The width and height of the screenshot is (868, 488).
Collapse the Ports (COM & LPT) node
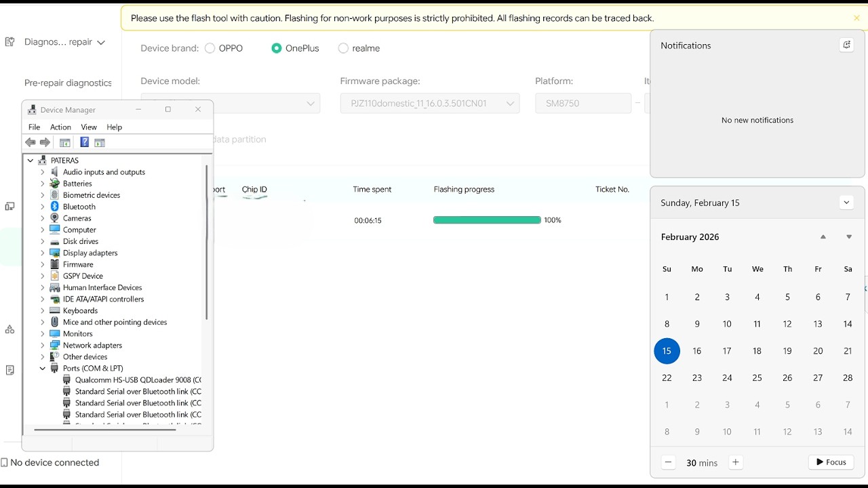click(42, 368)
